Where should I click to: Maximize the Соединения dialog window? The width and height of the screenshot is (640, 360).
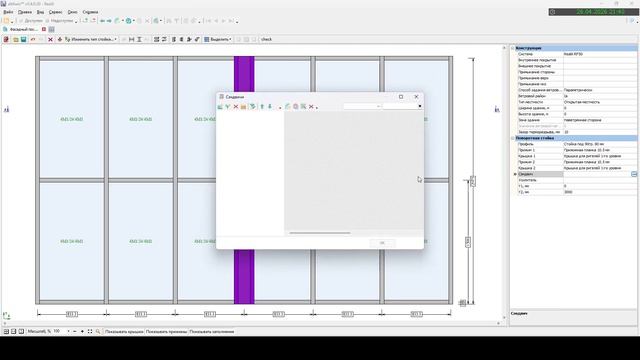(x=401, y=97)
